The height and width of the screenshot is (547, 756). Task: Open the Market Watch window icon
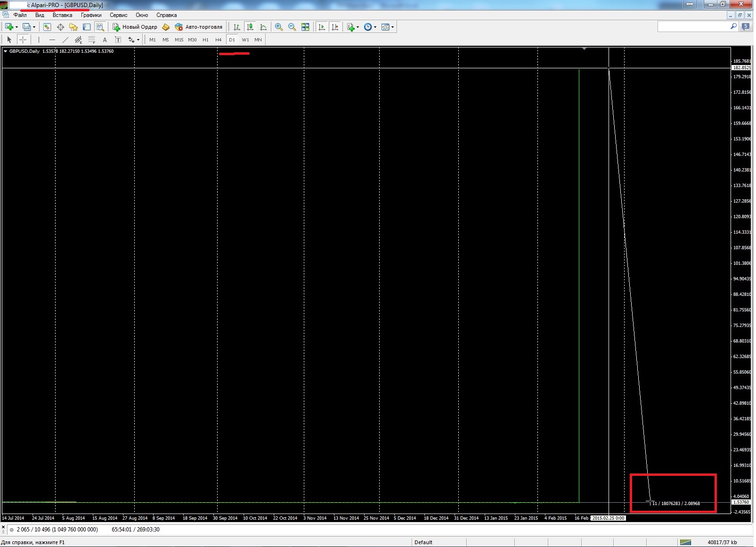[x=47, y=27]
